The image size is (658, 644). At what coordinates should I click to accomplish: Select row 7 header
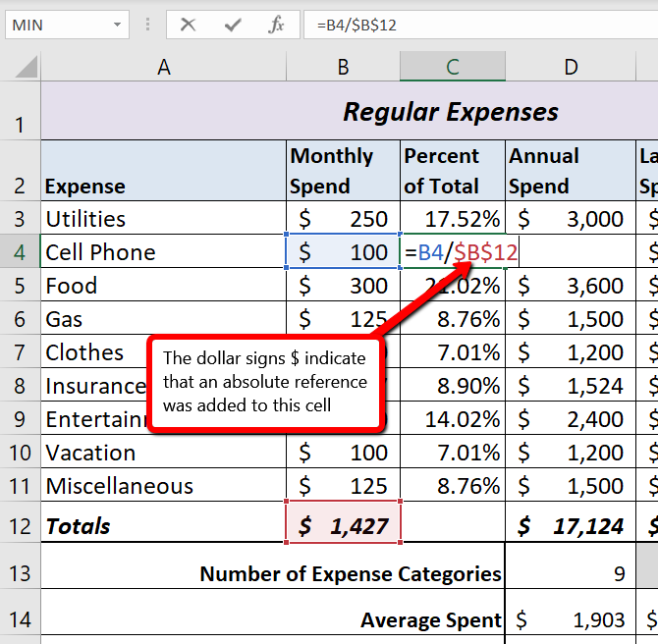(x=20, y=351)
